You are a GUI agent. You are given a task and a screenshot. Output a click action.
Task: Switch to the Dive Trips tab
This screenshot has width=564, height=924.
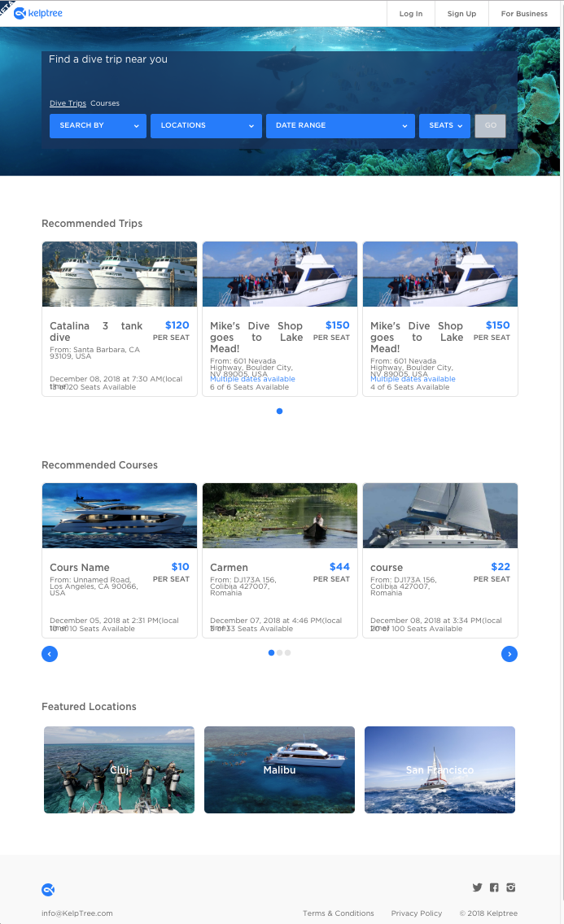click(x=68, y=103)
